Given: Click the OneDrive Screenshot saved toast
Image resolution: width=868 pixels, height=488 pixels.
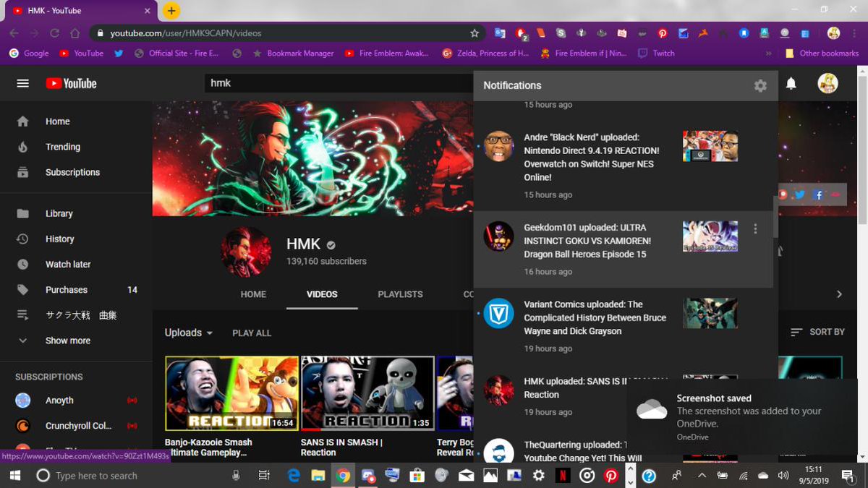Looking at the screenshot, I should coord(741,417).
